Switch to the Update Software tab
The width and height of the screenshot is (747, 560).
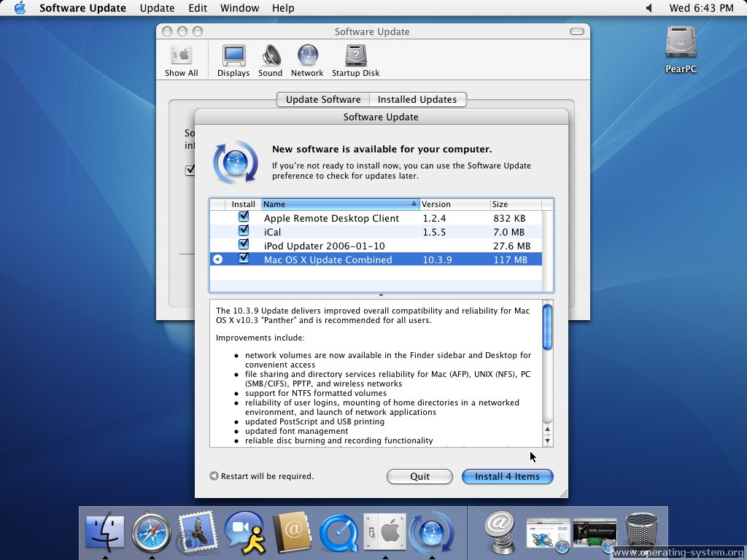323,99
